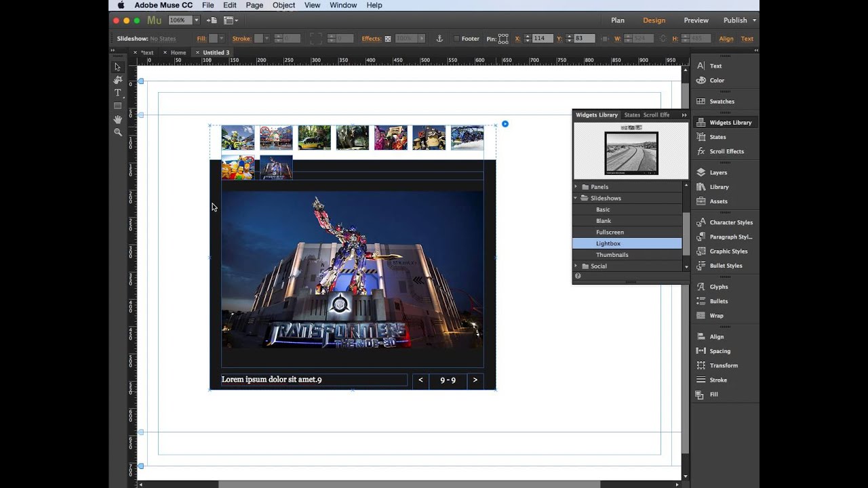Image resolution: width=868 pixels, height=488 pixels.
Task: Select the Thumbnails slideshow widget
Action: (627, 255)
